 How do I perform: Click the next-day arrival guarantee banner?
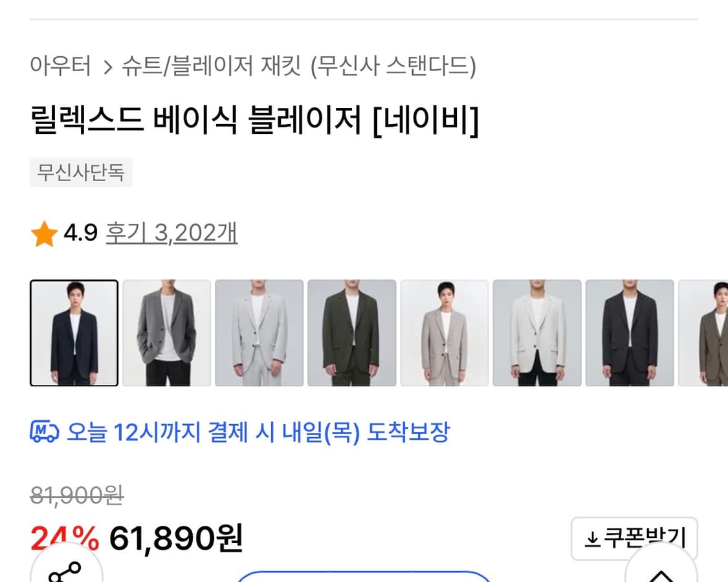tap(259, 432)
